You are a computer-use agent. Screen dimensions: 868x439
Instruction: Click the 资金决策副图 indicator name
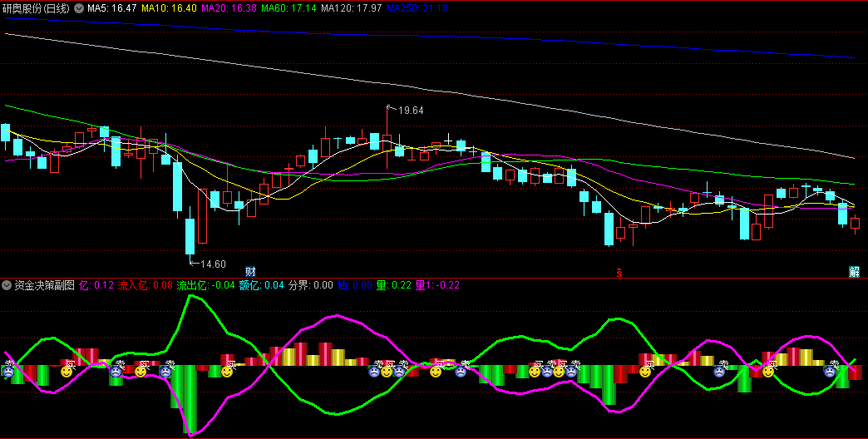(44, 285)
